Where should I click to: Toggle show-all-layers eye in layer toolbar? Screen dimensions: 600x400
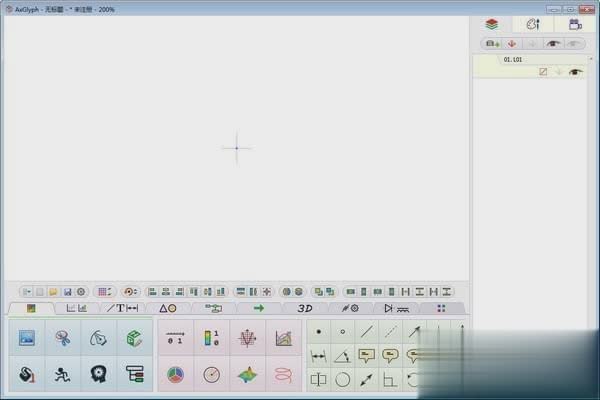[x=552, y=44]
